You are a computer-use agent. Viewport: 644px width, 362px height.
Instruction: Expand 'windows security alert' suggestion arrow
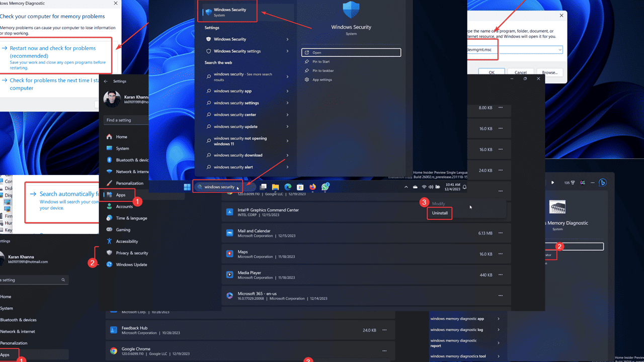[288, 167]
